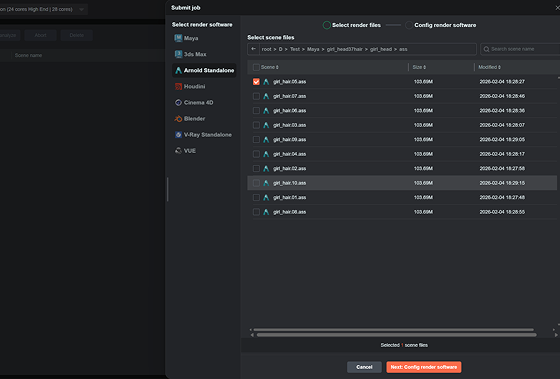This screenshot has width=560, height=379.
Task: Sort by Scene column header
Action: pyautogui.click(x=270, y=67)
